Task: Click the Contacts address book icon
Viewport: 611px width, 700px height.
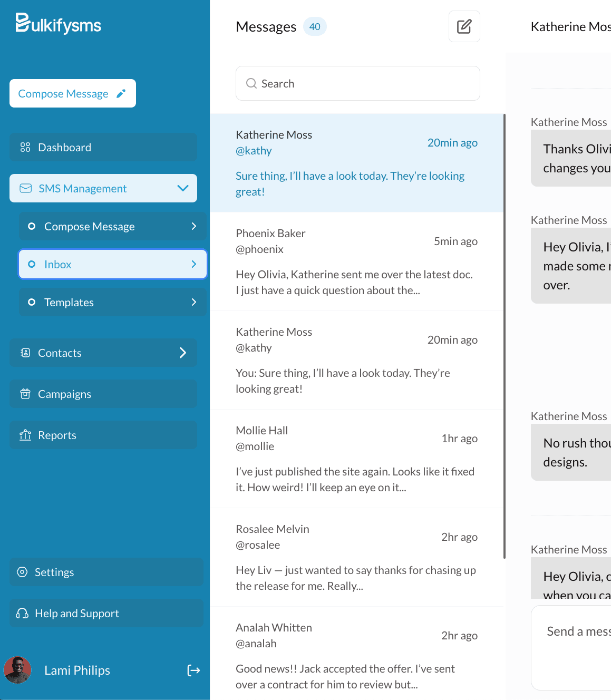Action: point(25,353)
